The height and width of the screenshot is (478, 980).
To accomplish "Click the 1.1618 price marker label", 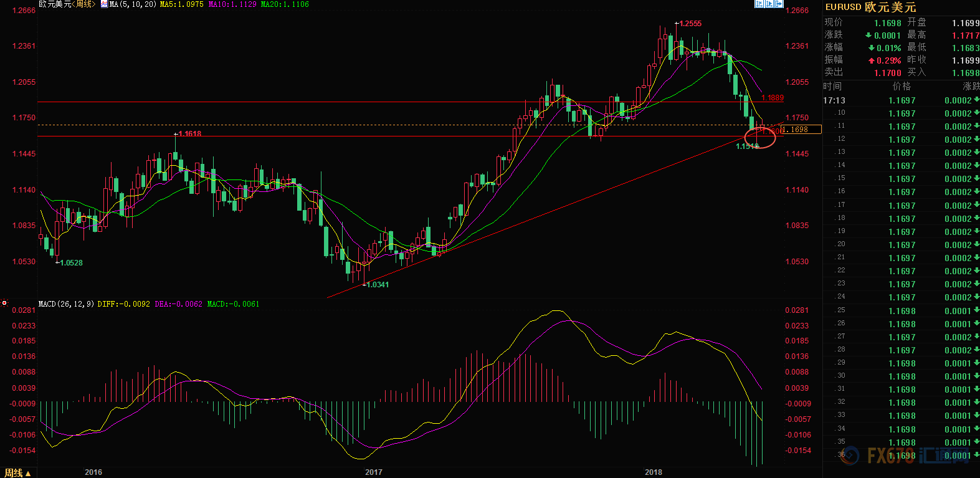I will pos(190,134).
